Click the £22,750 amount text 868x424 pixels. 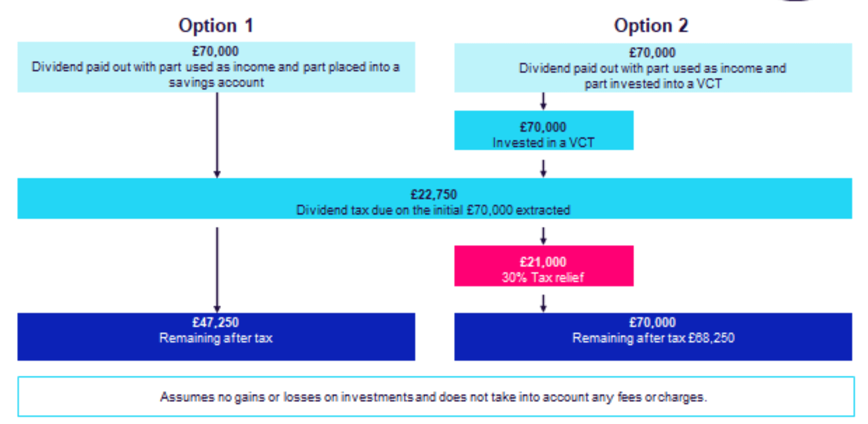tap(434, 195)
